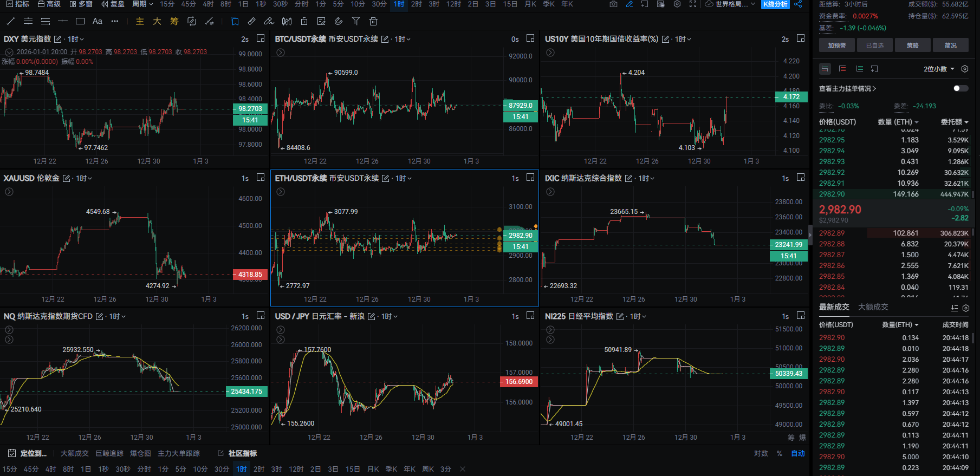Open the 2位小数 decimal precision dropdown
The width and height of the screenshot is (980, 476).
tap(938, 69)
